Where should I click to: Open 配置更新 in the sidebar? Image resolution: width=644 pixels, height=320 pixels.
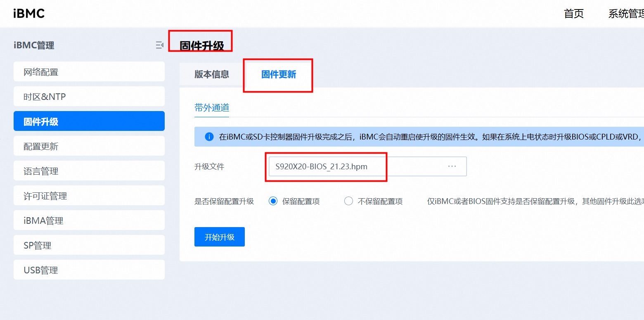tap(89, 146)
